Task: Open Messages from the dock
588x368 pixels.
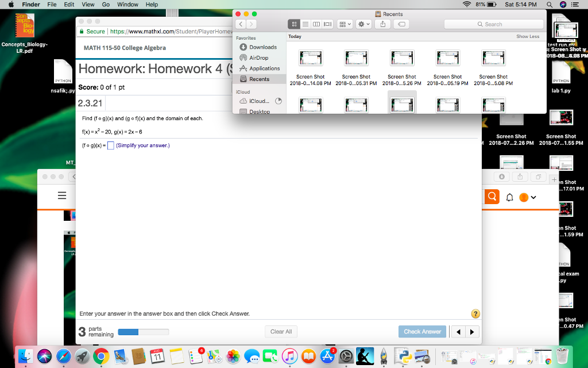Action: (252, 356)
